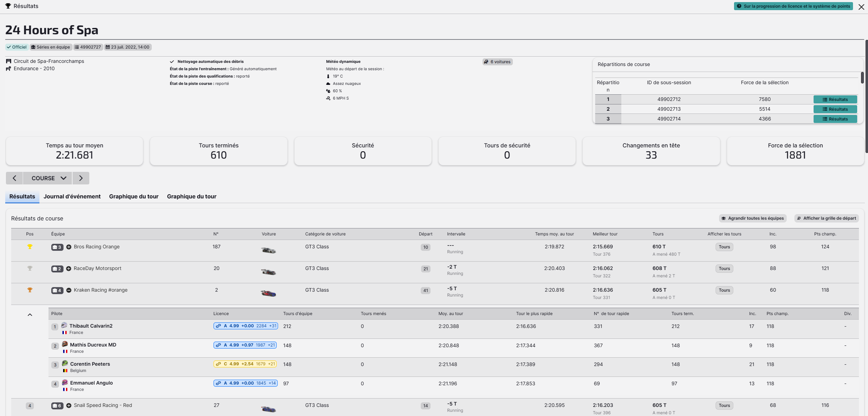Viewport: 868px width, 416px height.
Task: Expand Bros Racing Orange team with plus icon
Action: pos(69,247)
